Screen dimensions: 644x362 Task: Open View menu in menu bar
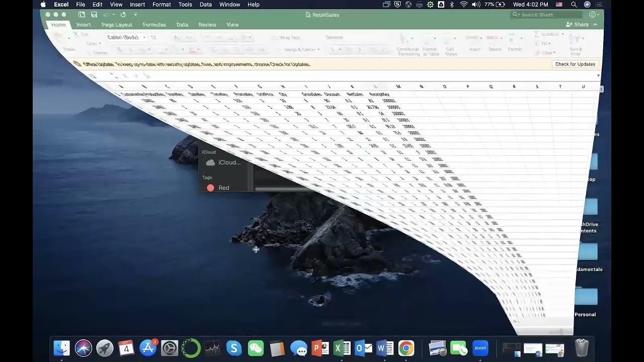tap(116, 5)
